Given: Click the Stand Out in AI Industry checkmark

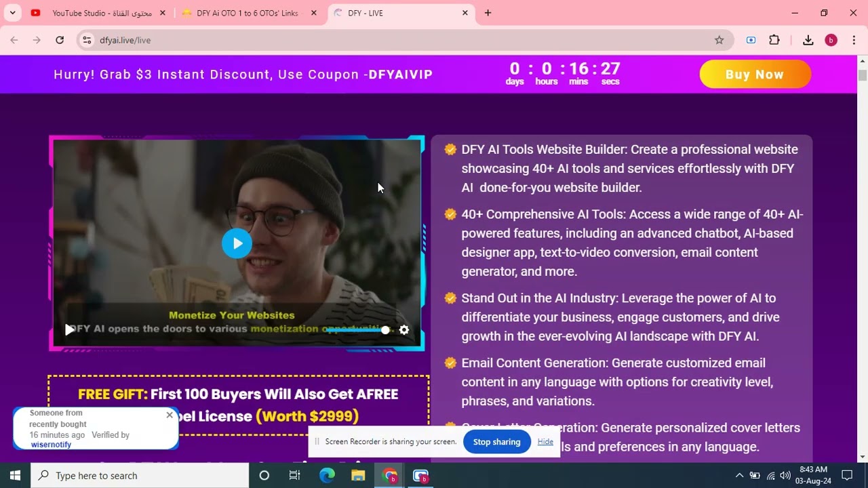Looking at the screenshot, I should (450, 298).
